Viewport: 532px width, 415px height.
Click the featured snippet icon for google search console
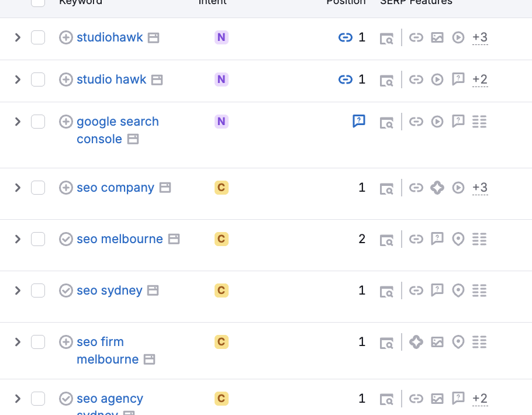[x=359, y=121]
